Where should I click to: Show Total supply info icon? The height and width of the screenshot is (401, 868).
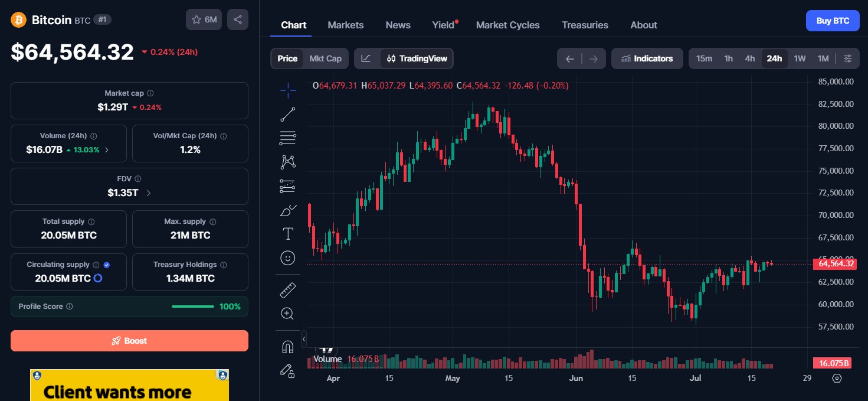coord(91,222)
